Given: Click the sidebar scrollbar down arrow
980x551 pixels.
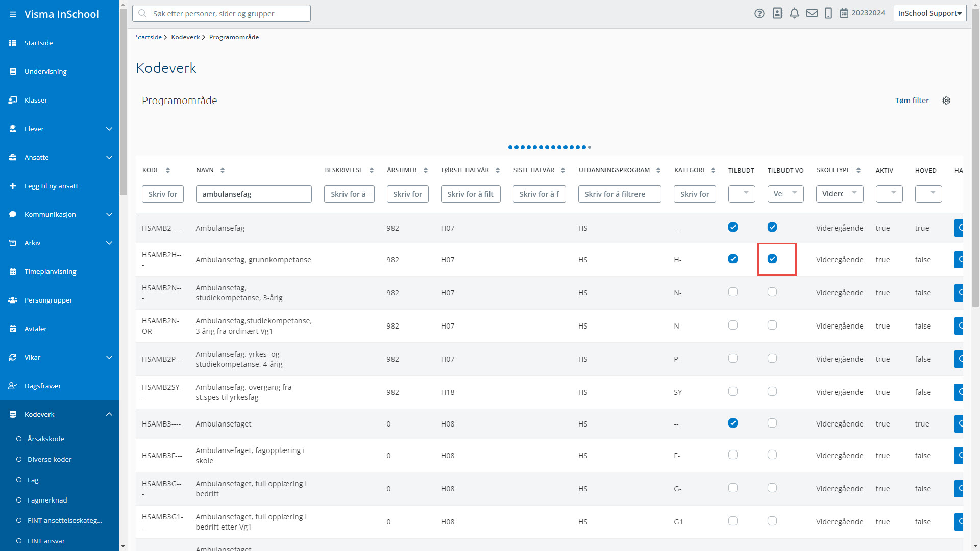Looking at the screenshot, I should [123, 546].
